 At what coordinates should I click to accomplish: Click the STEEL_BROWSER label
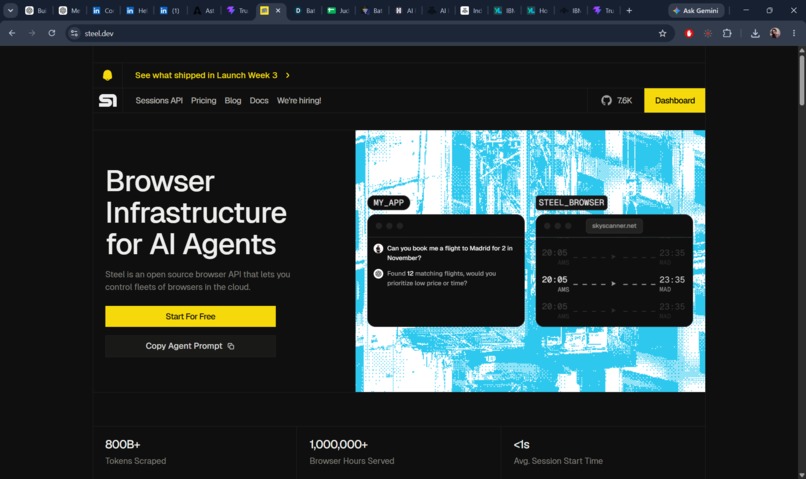[572, 203]
